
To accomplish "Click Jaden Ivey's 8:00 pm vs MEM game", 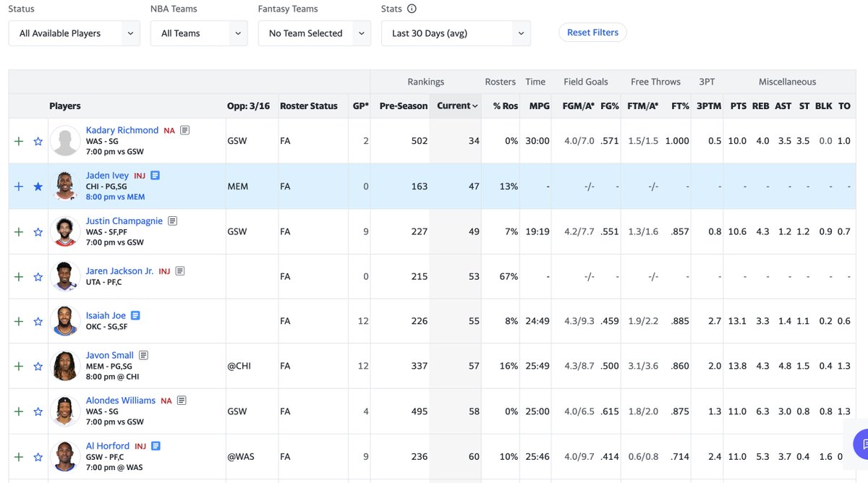I will 115,197.
